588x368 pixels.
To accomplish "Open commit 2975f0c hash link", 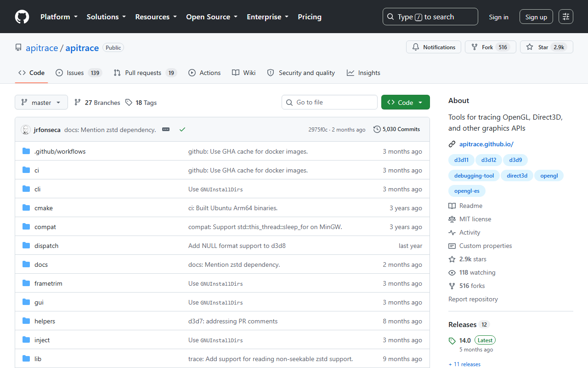I will coord(318,130).
